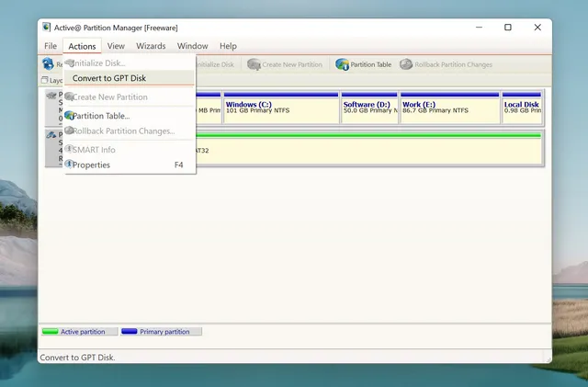Click Create New Partition toolbar text
588x387 pixels.
click(292, 64)
